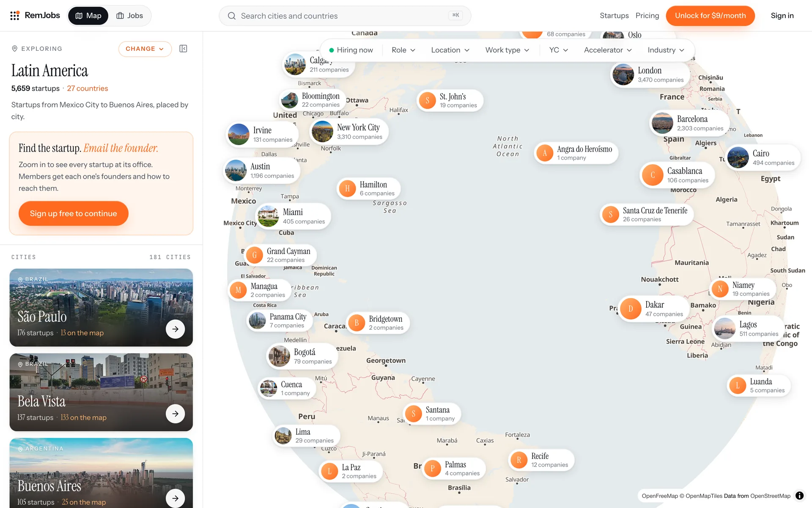Switch to Jobs view
This screenshot has height=508, width=812.
[130, 16]
